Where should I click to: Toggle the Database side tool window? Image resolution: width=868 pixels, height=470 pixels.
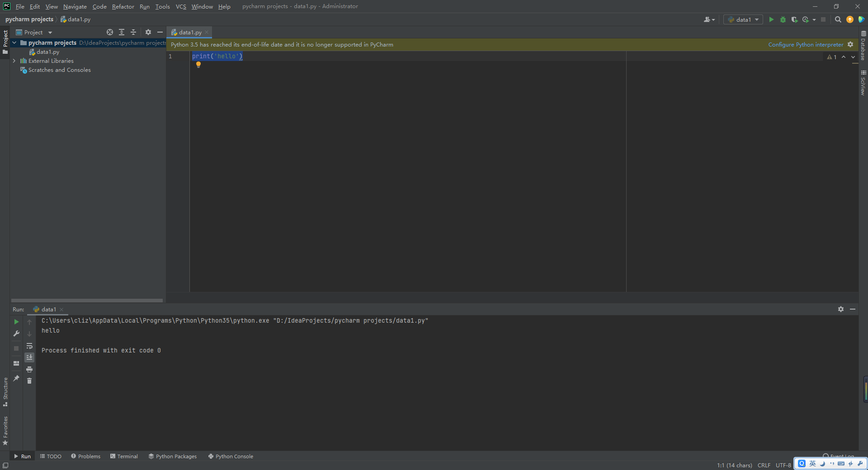pos(863,46)
